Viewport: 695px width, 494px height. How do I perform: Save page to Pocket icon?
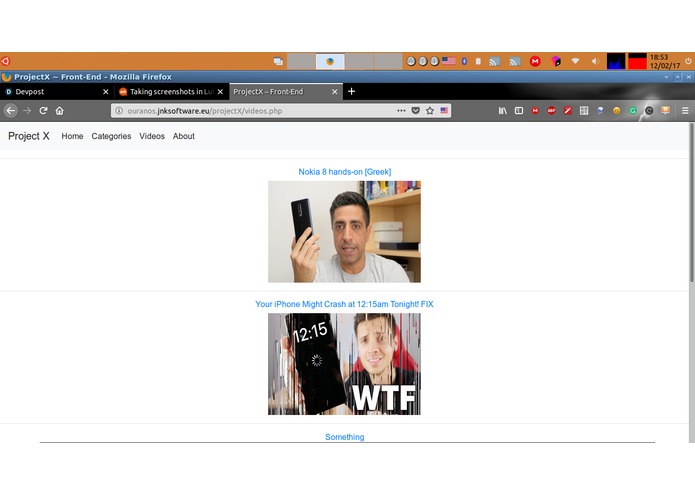[415, 111]
